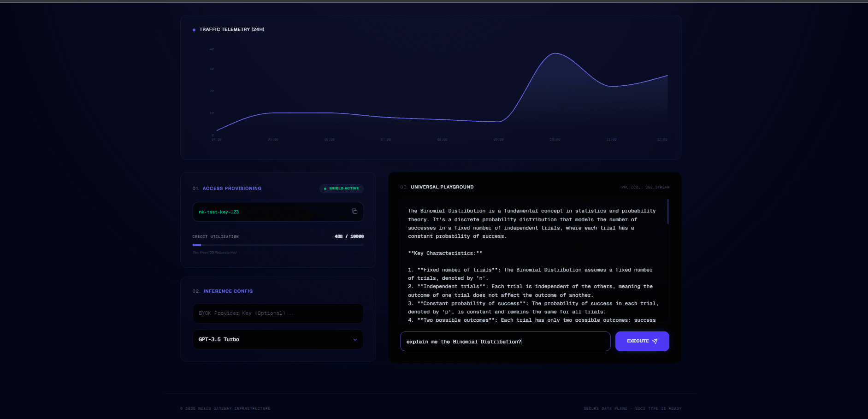Click the Traffic Telemetry (24H) heading
The width and height of the screenshot is (868, 419).
point(232,30)
